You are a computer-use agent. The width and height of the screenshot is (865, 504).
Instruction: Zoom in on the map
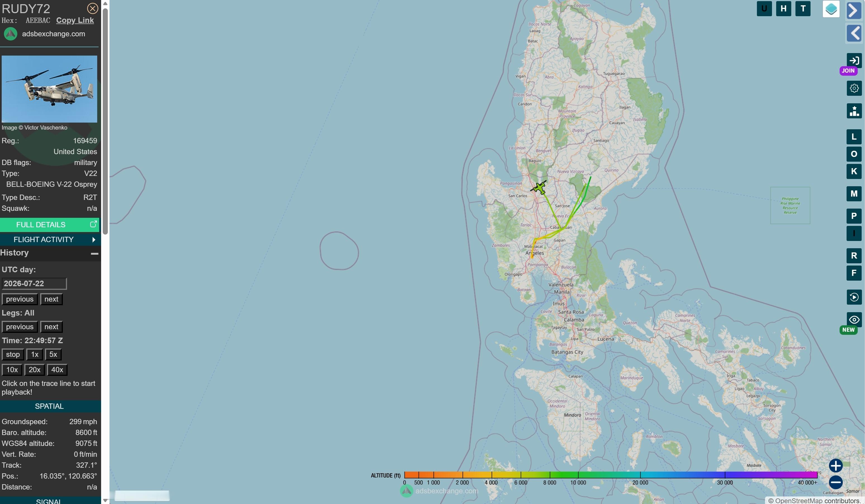[836, 465]
